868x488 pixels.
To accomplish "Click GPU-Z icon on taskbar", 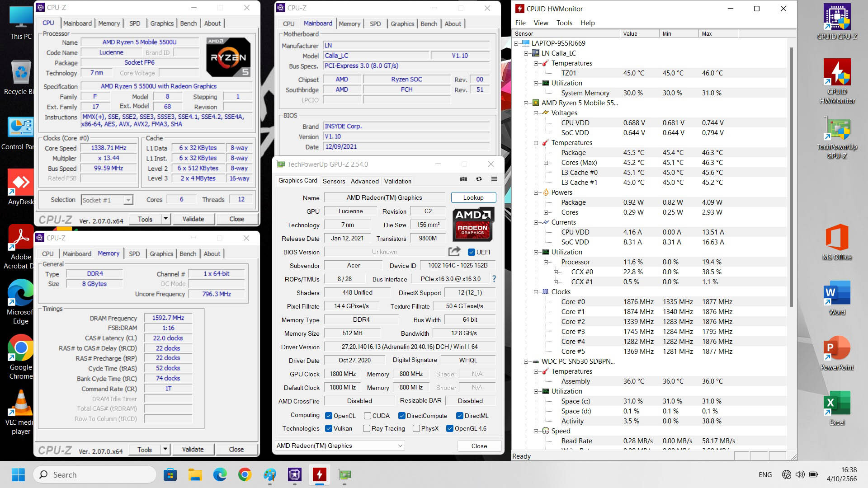I will 344,474.
